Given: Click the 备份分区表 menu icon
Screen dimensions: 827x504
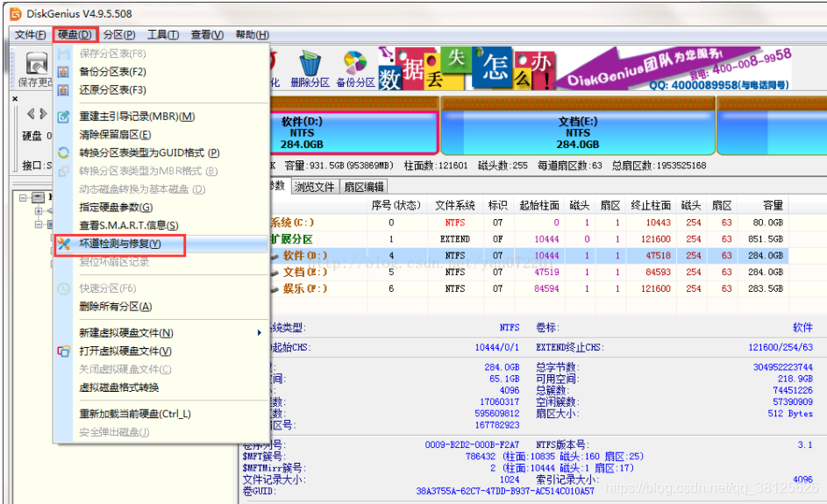Looking at the screenshot, I should [63, 72].
